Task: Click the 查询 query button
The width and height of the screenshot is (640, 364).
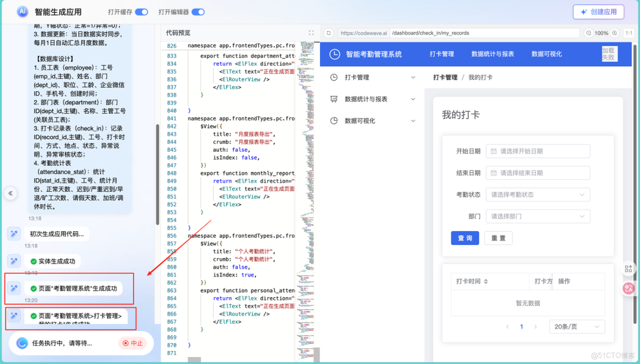Action: click(x=465, y=238)
